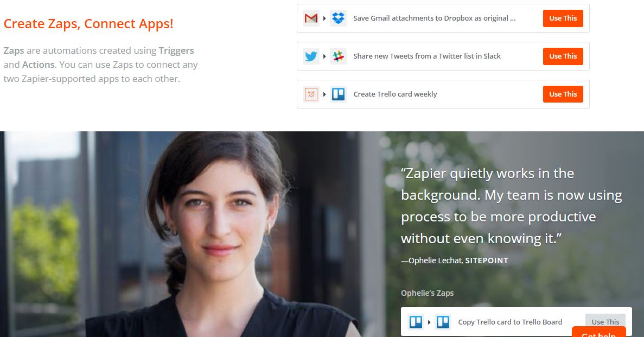
Task: Open the Get help chat button
Action: point(599,332)
